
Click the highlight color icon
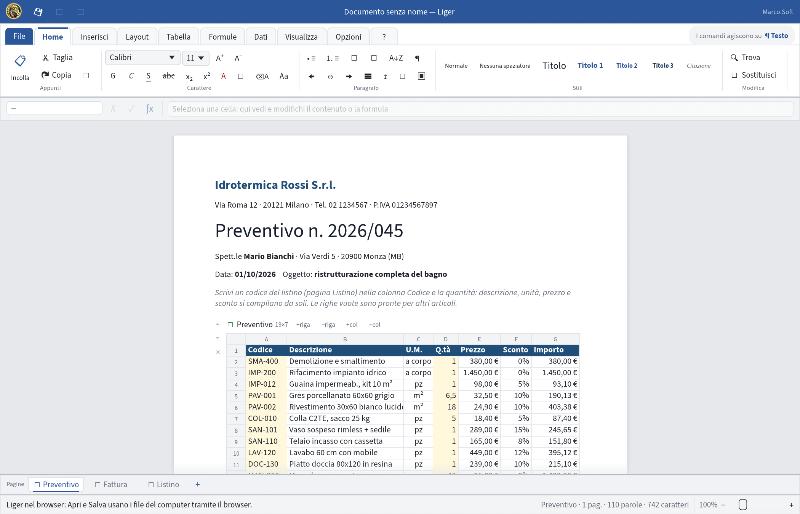point(240,77)
